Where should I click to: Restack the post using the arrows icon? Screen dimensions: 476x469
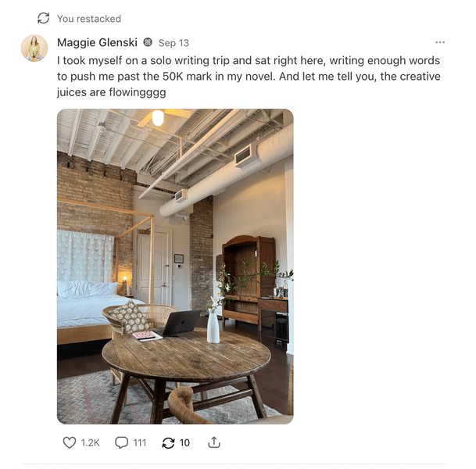[x=168, y=442]
